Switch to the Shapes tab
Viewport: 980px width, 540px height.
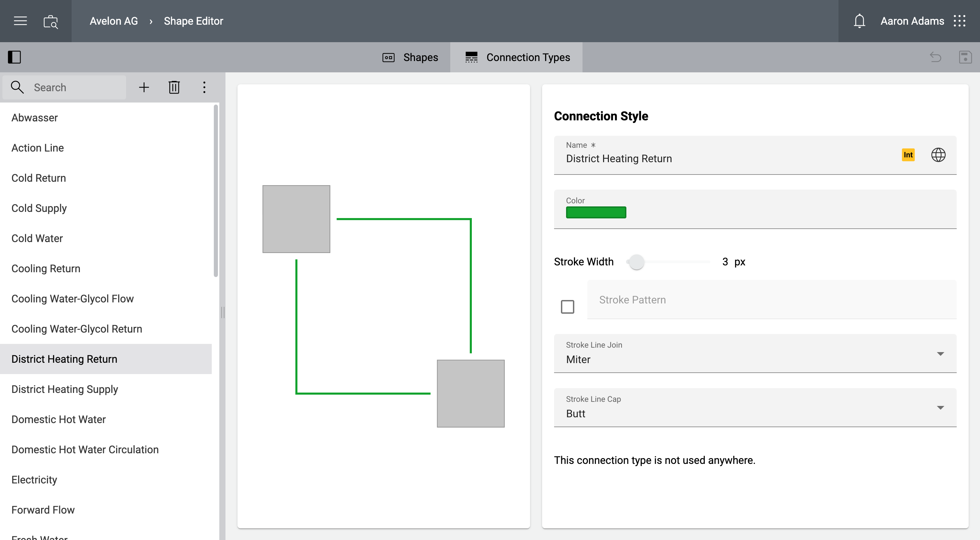(410, 57)
